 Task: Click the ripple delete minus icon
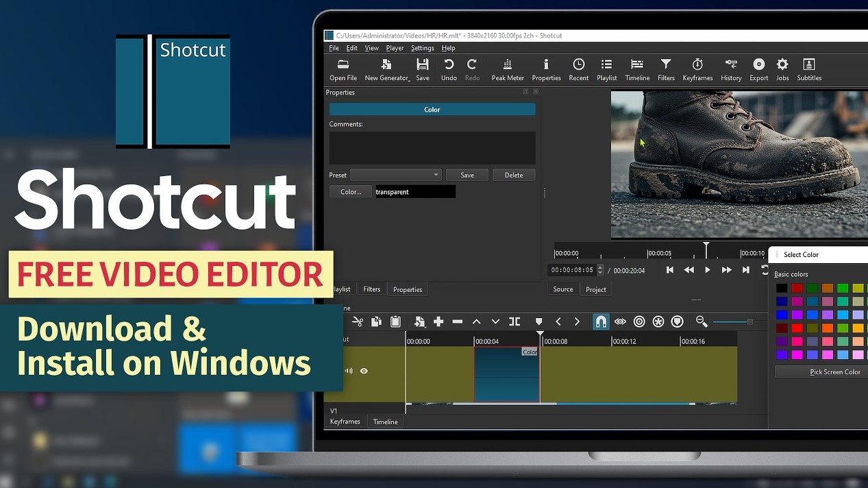coord(458,321)
